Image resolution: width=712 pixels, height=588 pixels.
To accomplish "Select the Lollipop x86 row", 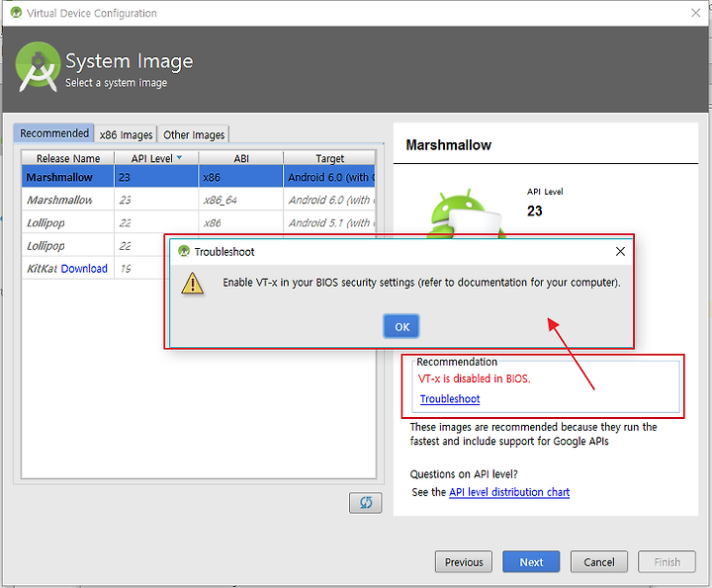I will 199,222.
